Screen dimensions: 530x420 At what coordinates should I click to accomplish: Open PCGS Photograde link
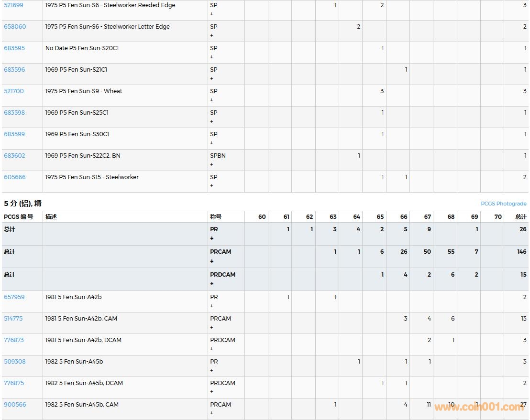[x=503, y=204]
